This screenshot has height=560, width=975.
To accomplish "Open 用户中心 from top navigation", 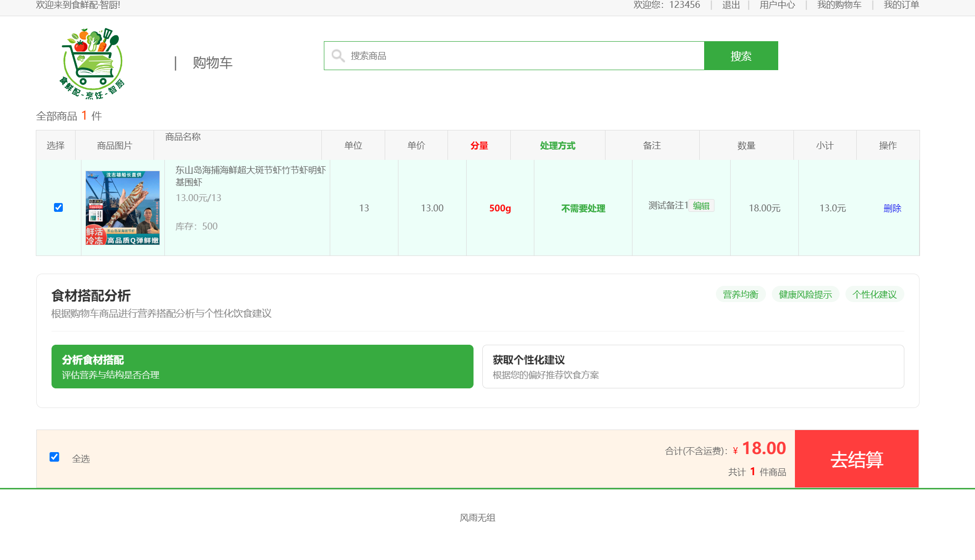I will pos(777,5).
